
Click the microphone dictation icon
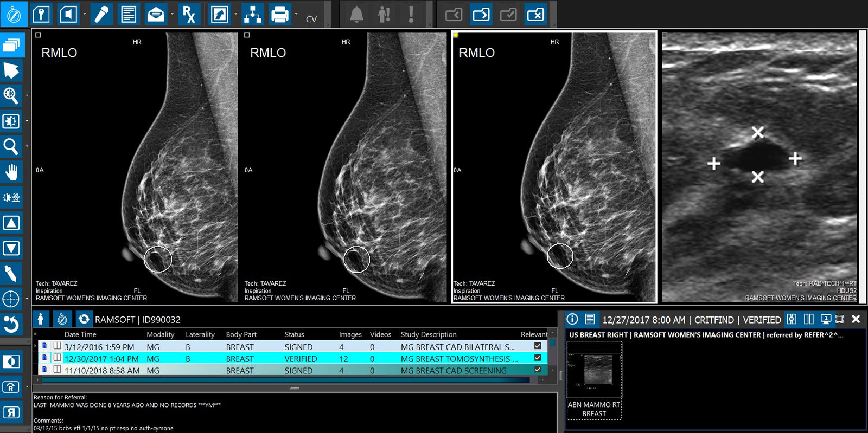tap(101, 14)
